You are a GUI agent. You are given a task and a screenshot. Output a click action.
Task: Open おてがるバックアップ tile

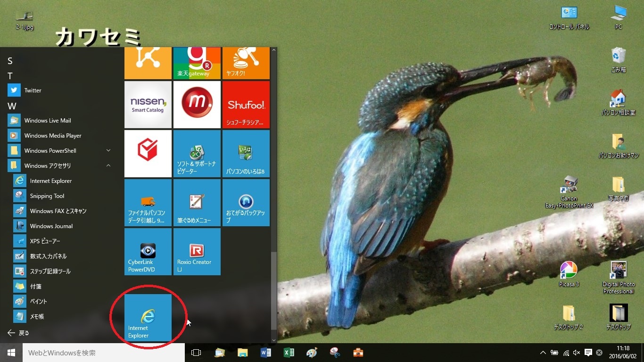point(246,203)
